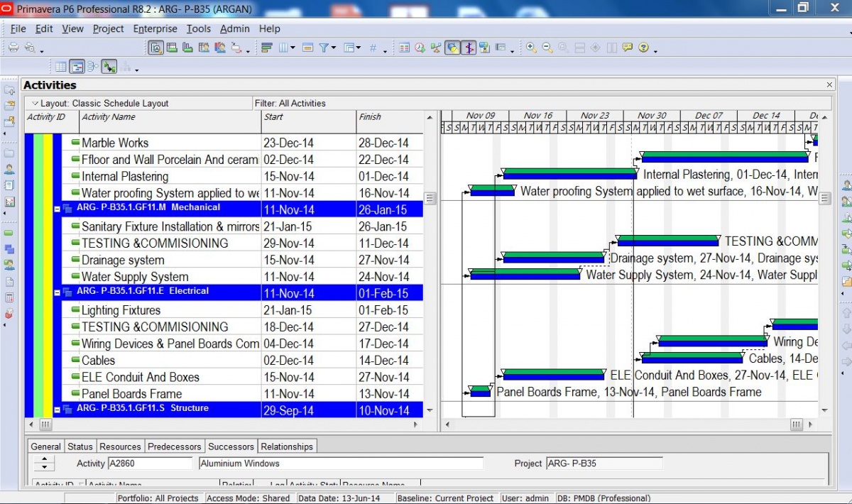The width and height of the screenshot is (852, 504).
Task: Click the Gantt chart horizontal scrollbar thumb
Action: (x=797, y=424)
